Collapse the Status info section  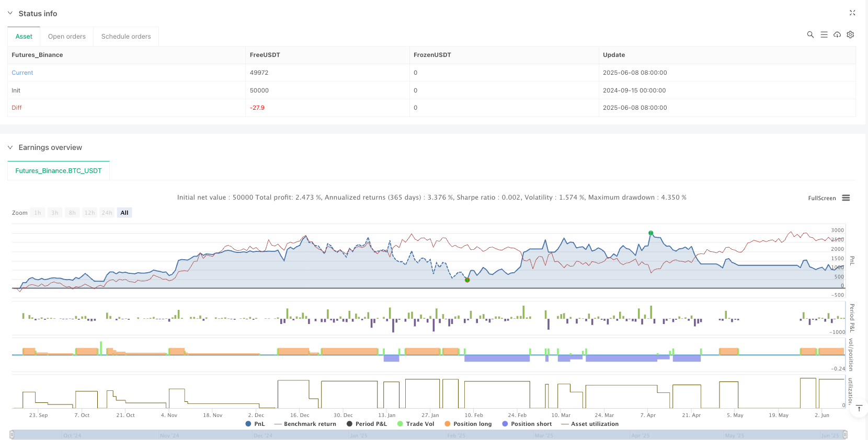point(10,13)
